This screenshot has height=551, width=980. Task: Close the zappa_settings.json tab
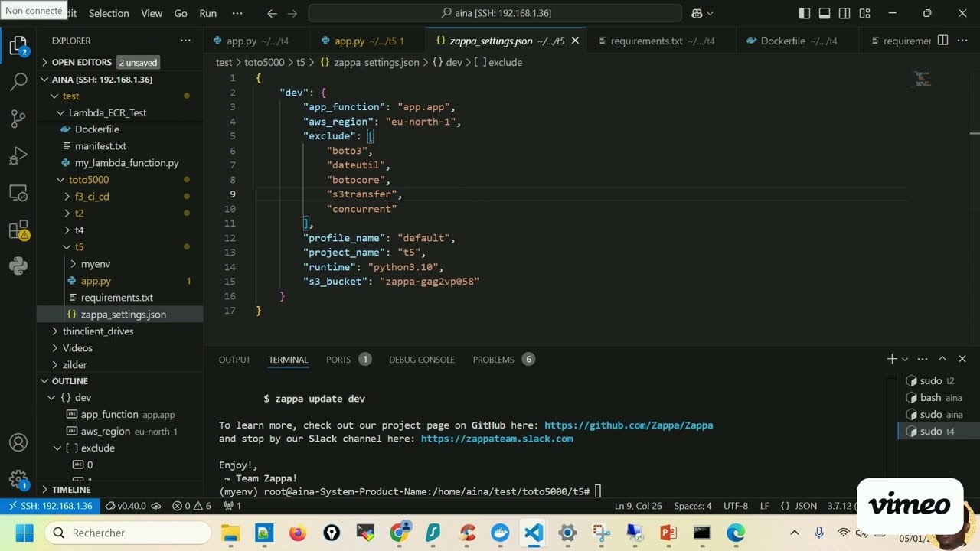point(575,41)
